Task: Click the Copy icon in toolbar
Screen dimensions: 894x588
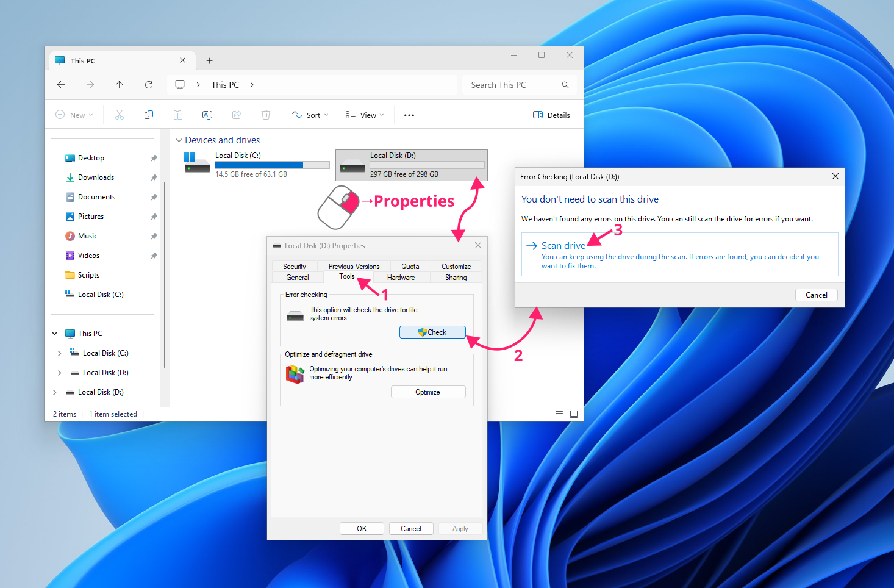Action: point(149,115)
